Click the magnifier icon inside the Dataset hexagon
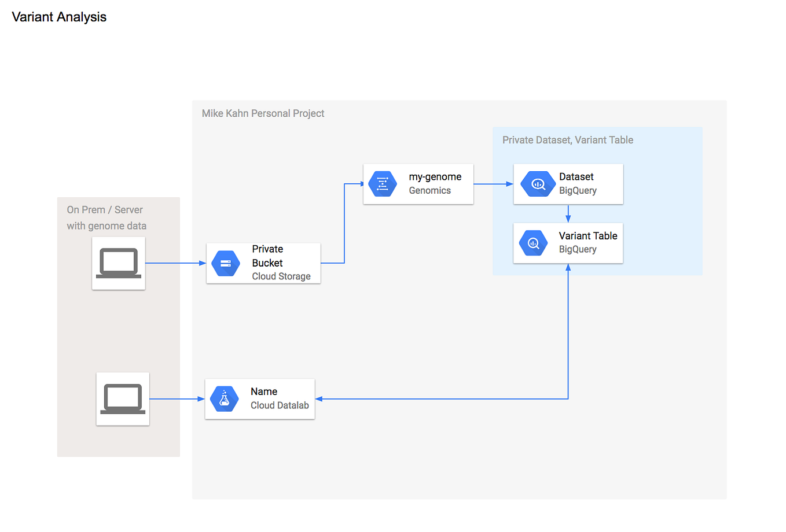Screen dimensions: 786x532 click(537, 184)
